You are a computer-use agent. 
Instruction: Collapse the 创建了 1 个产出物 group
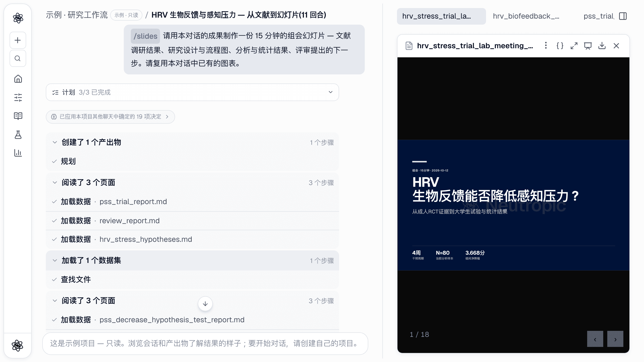coord(192,142)
